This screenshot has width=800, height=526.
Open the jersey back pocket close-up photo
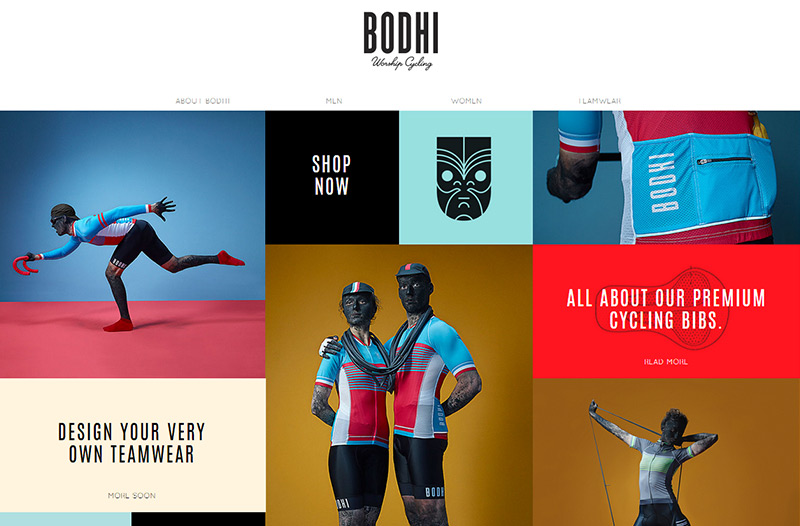pyautogui.click(x=666, y=178)
